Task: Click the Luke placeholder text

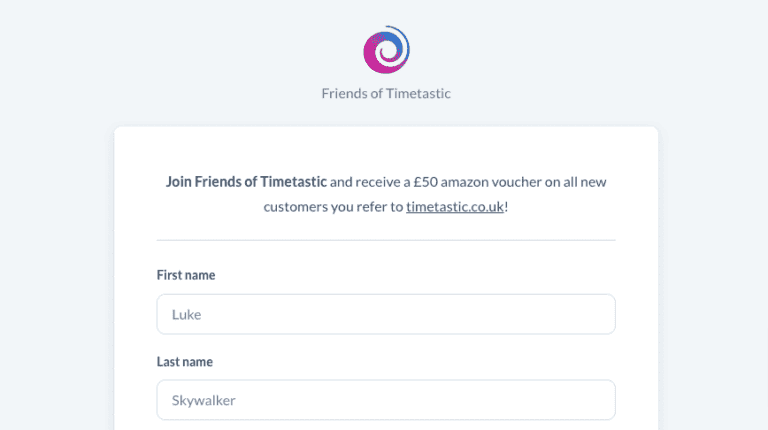Action: (186, 314)
